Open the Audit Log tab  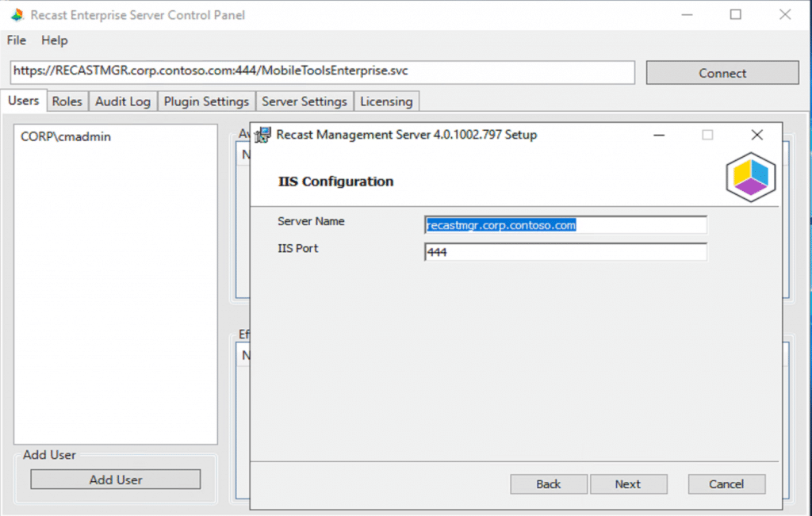[x=123, y=101]
